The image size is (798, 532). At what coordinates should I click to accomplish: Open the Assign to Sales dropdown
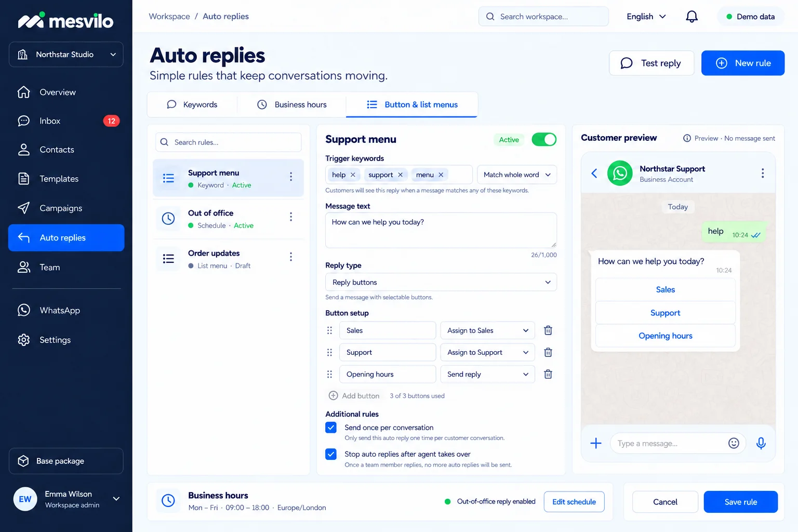[x=487, y=330]
